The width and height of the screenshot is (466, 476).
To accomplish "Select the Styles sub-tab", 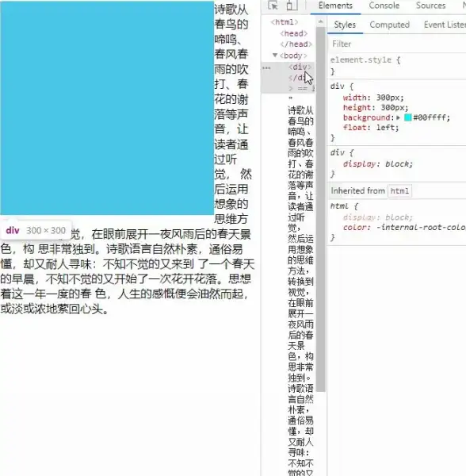I will point(345,25).
